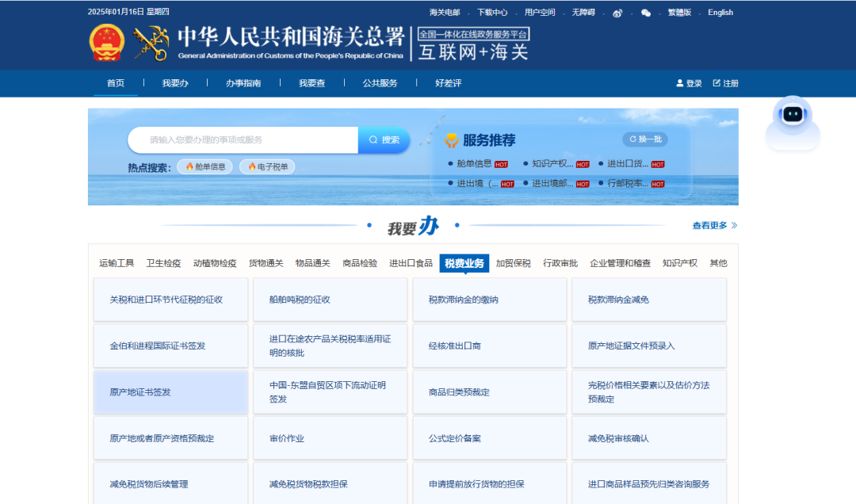Open 进口商品样品预先归类咨询服务 card

click(x=649, y=484)
